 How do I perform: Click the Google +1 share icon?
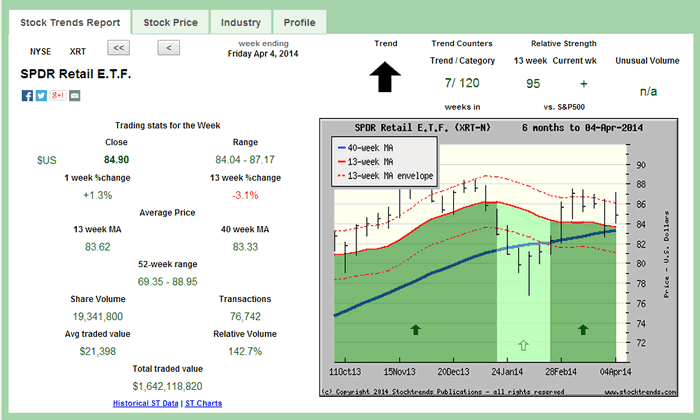(58, 95)
